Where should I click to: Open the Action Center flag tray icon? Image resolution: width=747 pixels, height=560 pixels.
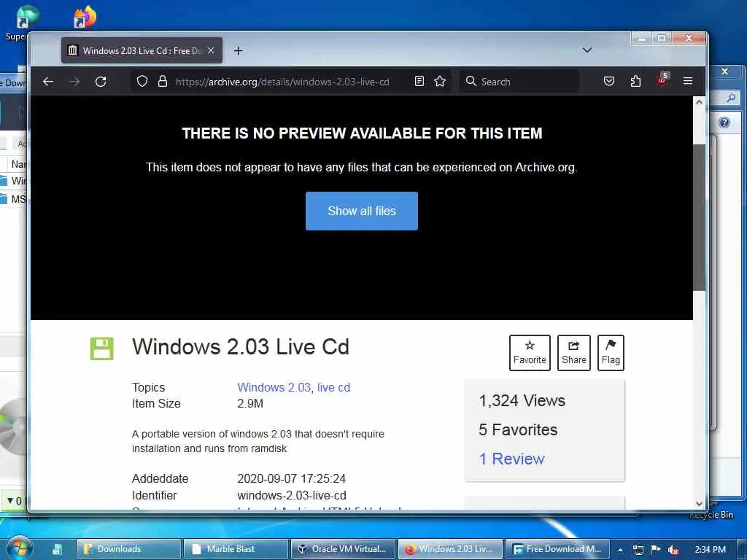click(656, 550)
